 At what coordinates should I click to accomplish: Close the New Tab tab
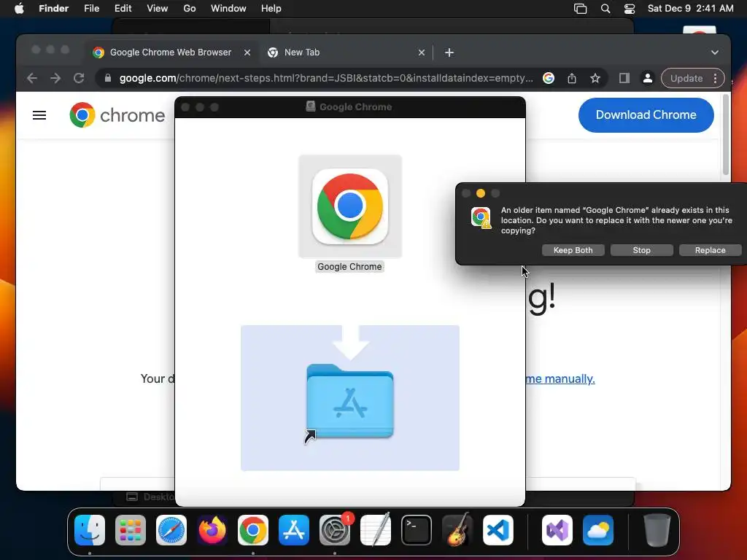point(422,52)
